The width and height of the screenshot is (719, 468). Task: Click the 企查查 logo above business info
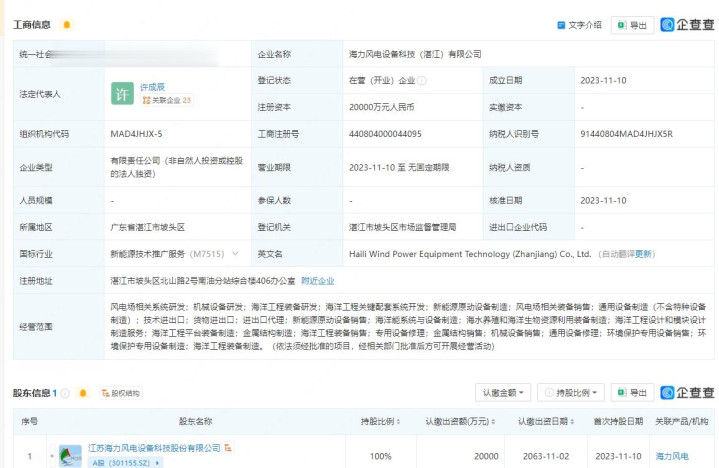coord(687,25)
